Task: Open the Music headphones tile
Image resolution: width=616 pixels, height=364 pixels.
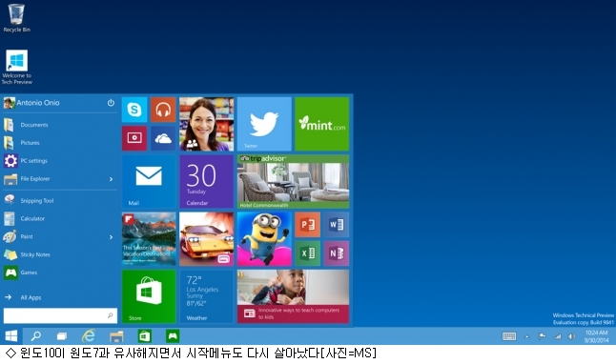Action: pos(163,110)
